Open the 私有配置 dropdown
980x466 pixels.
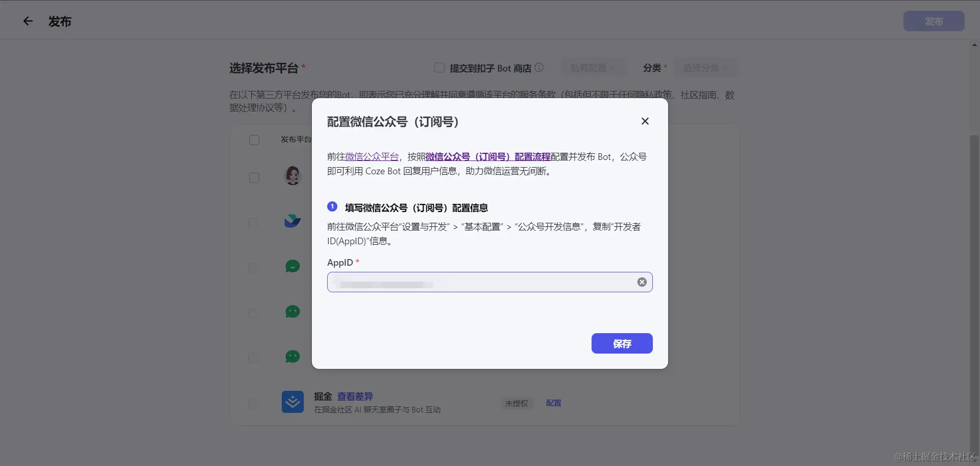[x=592, y=67]
